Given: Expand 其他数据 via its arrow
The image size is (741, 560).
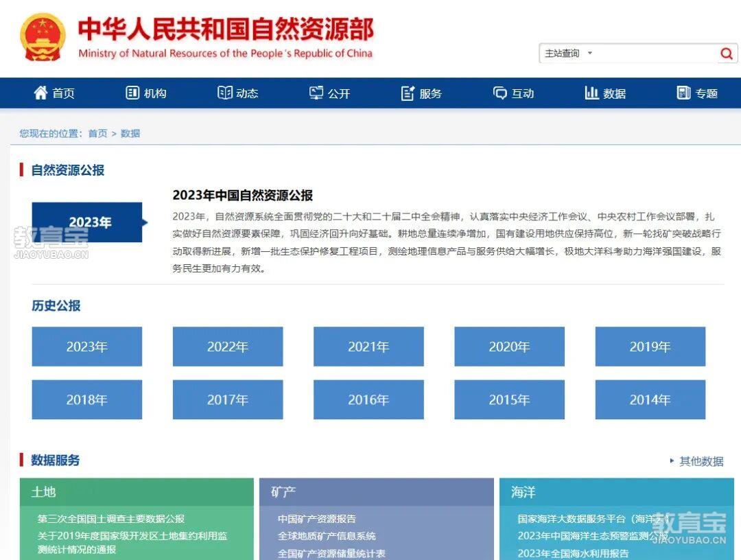Looking at the screenshot, I should click(x=672, y=462).
